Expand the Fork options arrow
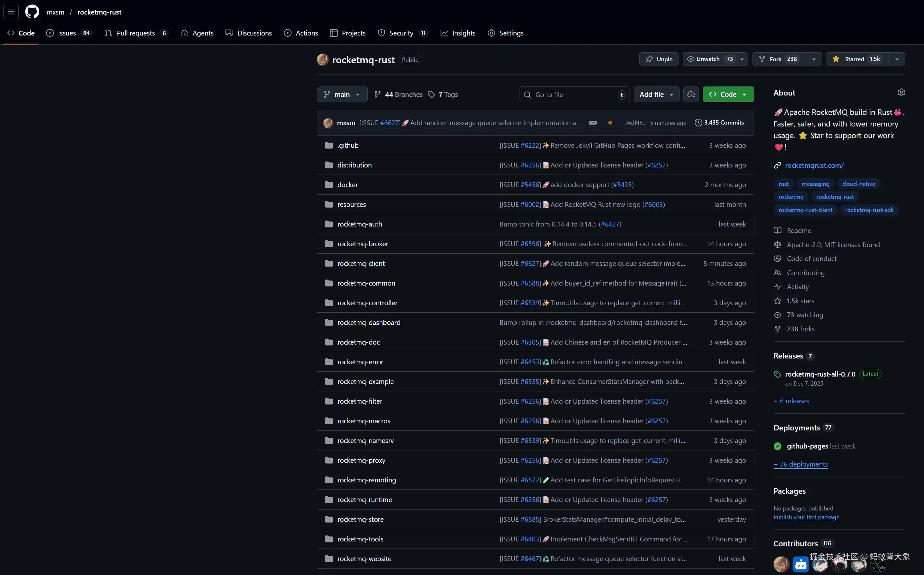Viewport: 924px width, 575px height. point(813,59)
